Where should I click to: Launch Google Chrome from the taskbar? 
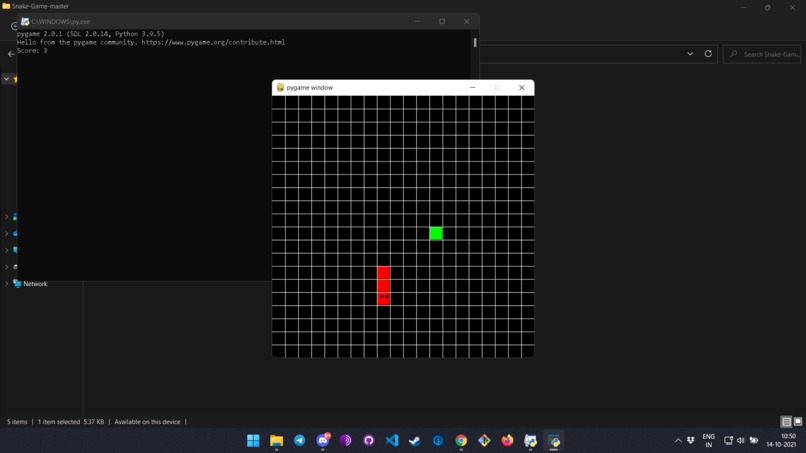point(461,441)
